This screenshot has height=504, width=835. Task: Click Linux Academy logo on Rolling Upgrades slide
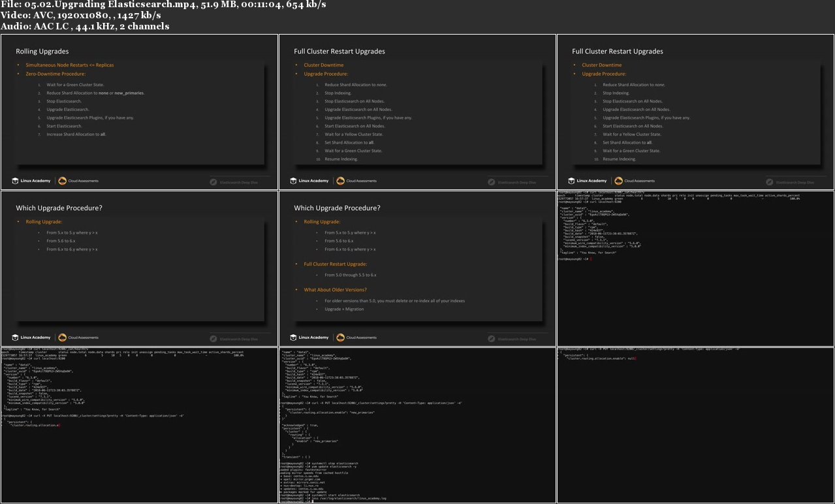[x=33, y=181]
